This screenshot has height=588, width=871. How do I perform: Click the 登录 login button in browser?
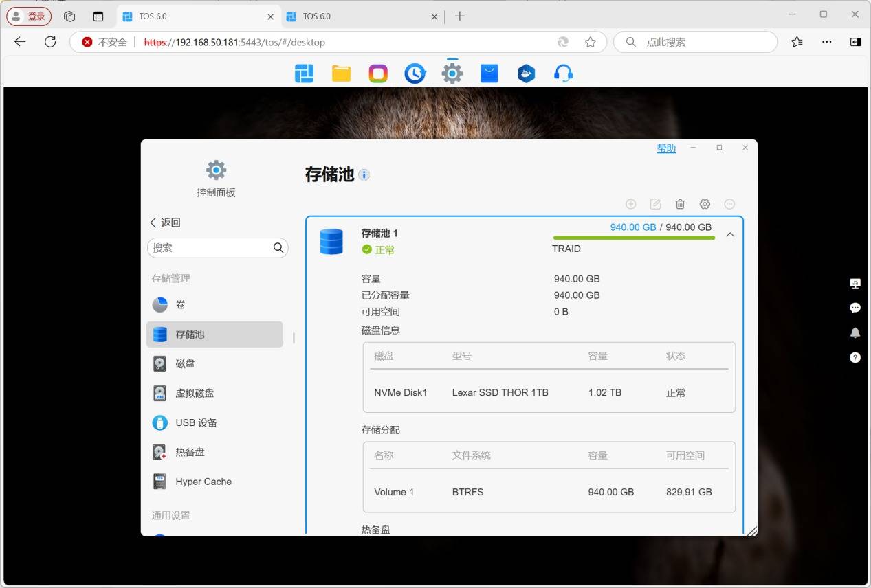29,16
